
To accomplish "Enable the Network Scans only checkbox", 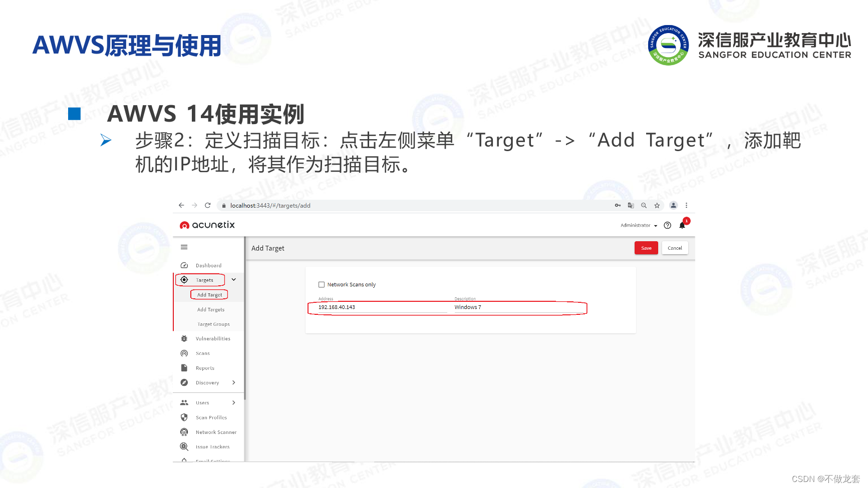I will [322, 284].
